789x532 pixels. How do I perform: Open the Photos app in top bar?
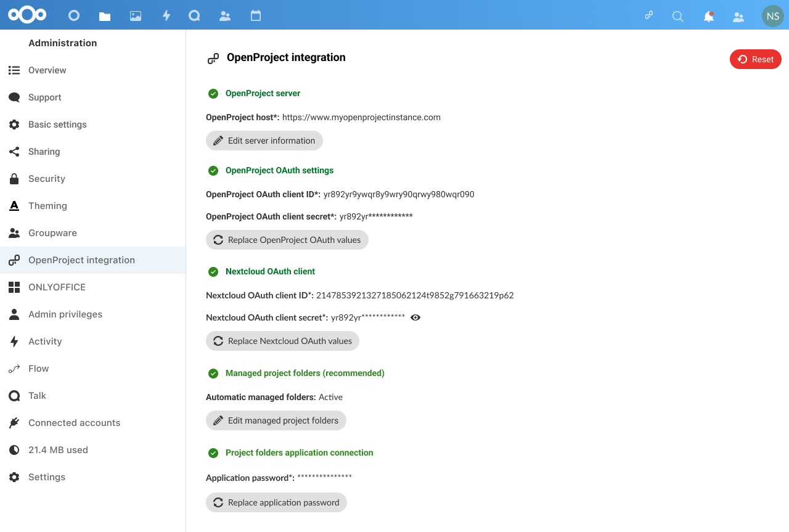coord(136,16)
